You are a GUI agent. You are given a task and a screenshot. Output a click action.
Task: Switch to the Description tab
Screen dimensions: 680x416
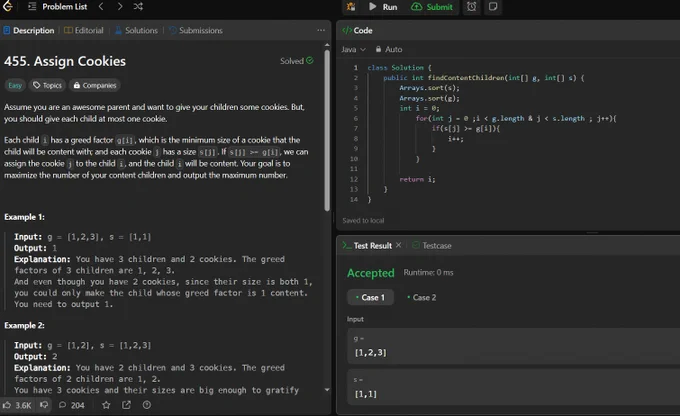[x=29, y=30]
